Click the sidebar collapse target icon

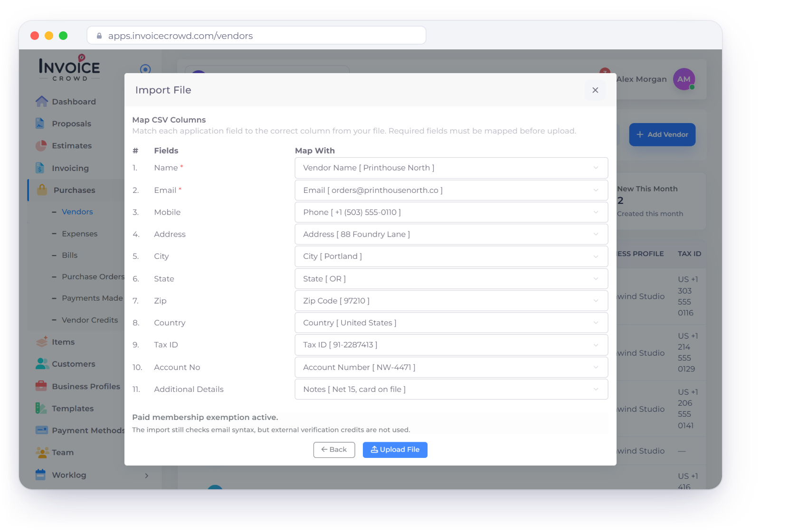(145, 69)
